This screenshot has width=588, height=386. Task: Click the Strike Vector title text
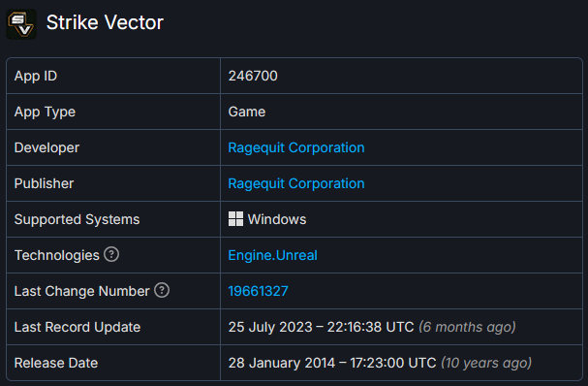105,22
